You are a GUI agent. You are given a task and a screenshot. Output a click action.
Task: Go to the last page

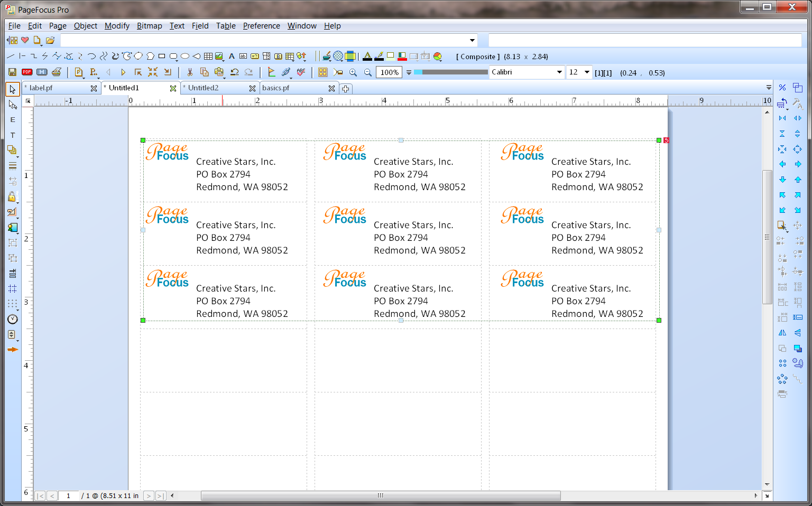point(161,496)
